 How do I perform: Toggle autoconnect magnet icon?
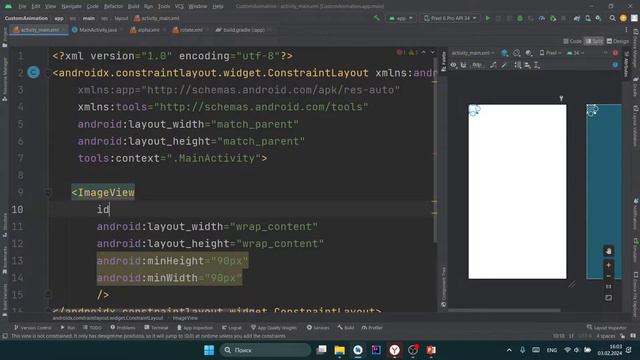[463, 65]
